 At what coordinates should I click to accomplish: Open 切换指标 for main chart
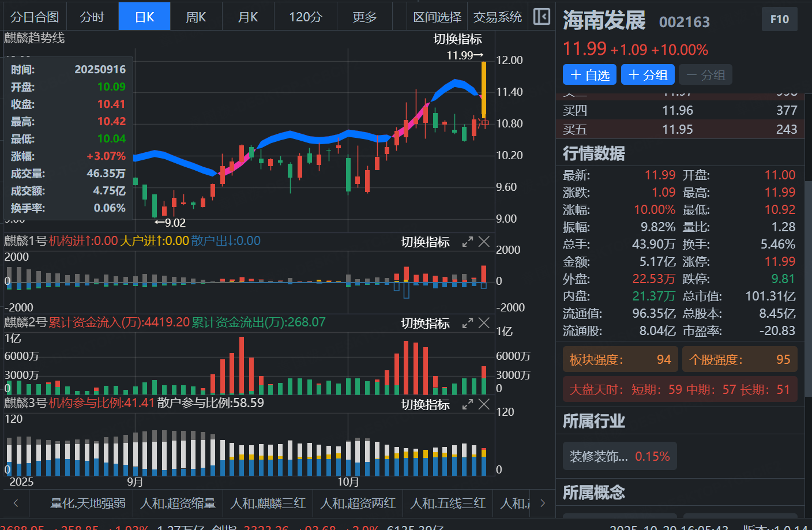click(457, 39)
